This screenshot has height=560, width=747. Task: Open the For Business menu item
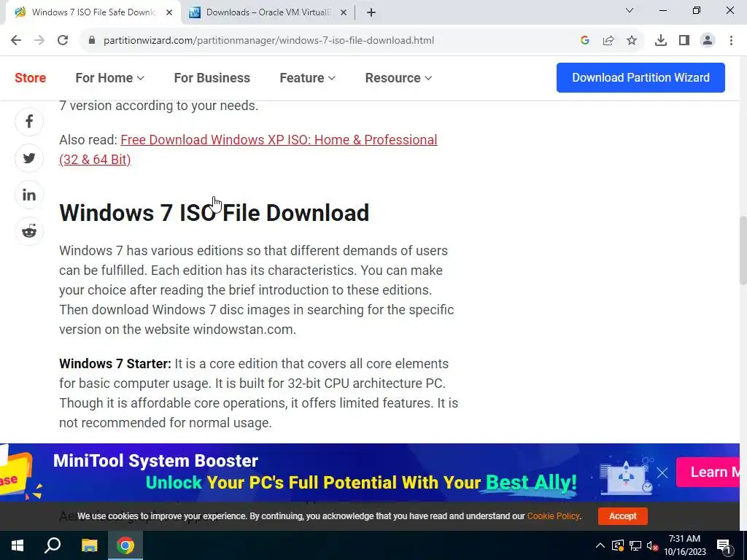(212, 77)
